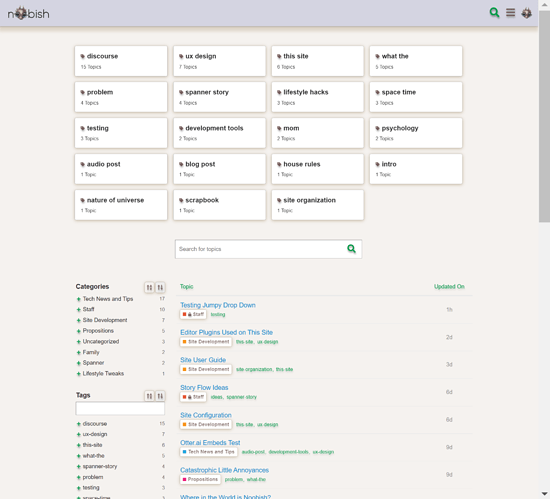Go to Noobish home logo
550x499 pixels.
28,14
